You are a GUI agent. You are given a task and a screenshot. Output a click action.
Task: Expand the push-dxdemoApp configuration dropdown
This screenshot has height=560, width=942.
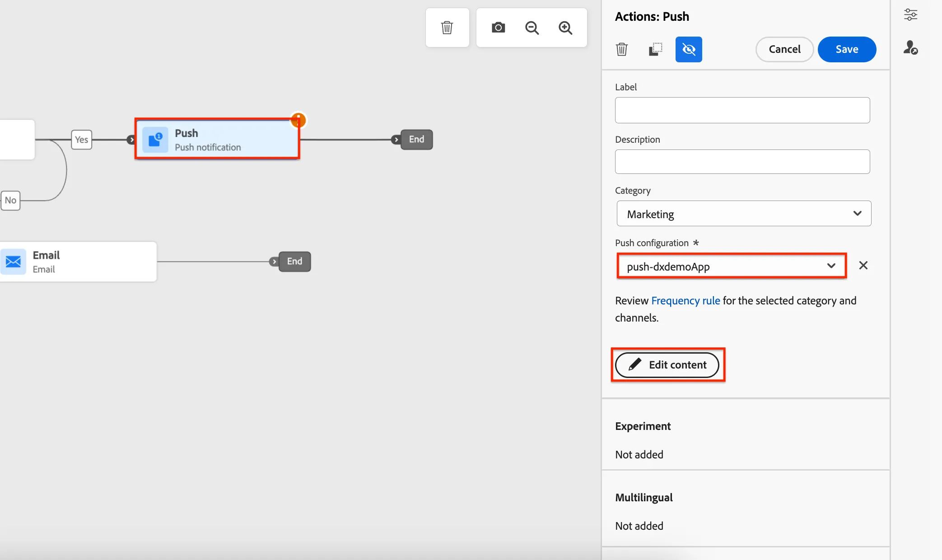point(732,266)
